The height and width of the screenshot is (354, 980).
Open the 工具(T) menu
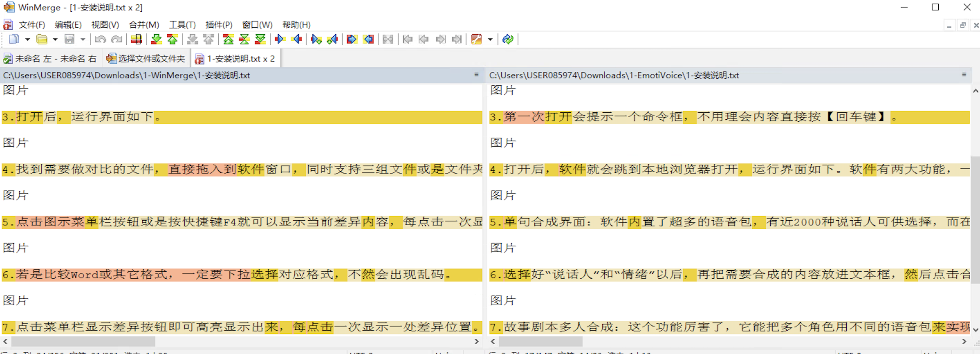182,25
